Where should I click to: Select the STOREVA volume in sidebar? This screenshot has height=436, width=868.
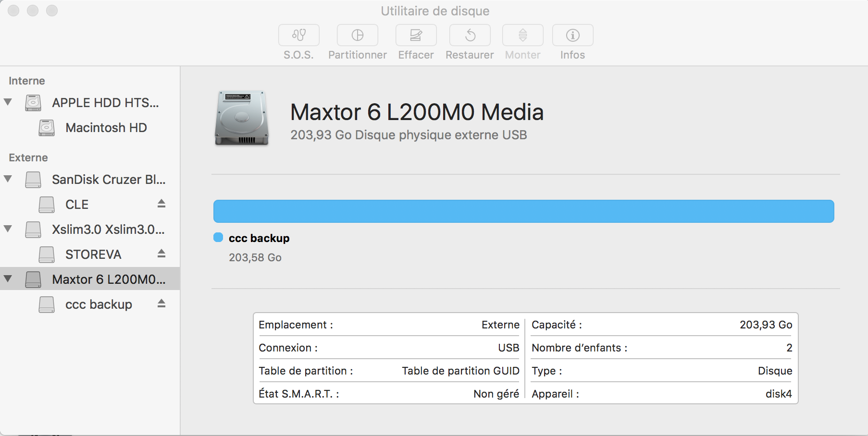[x=93, y=254]
